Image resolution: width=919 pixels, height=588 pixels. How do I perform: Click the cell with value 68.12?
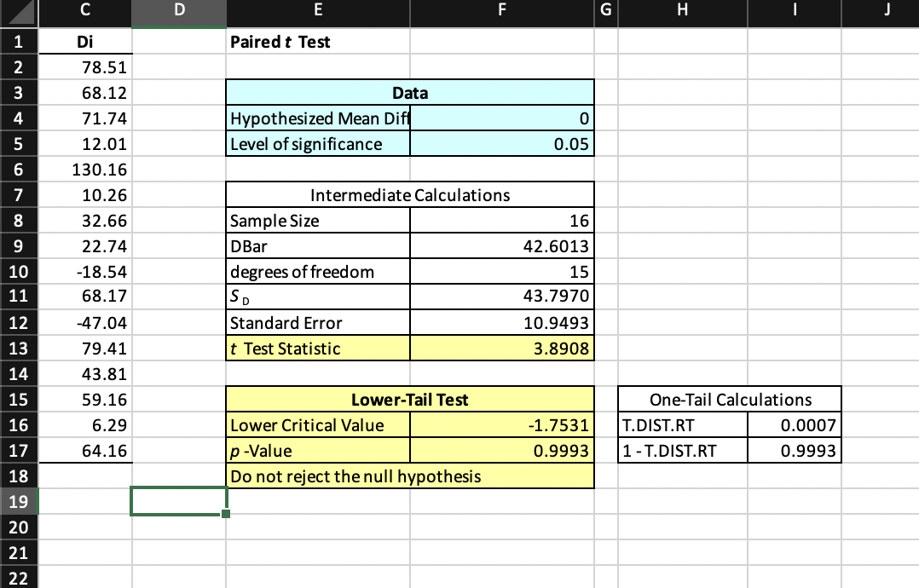coord(85,93)
